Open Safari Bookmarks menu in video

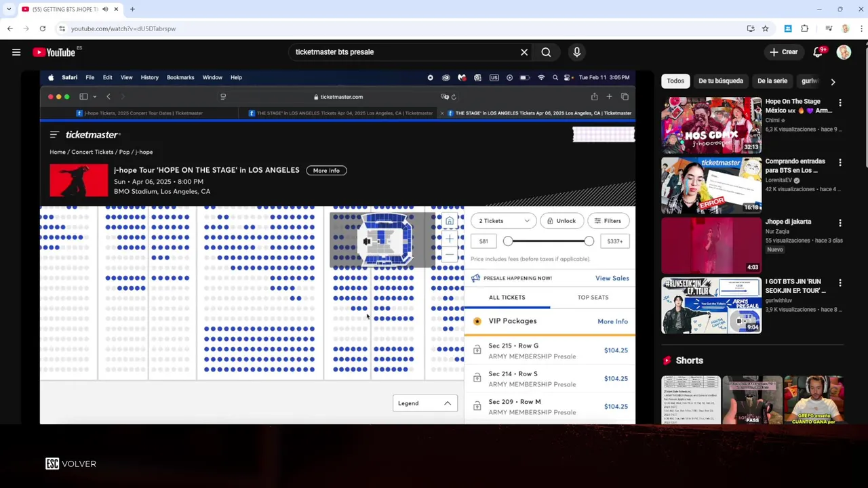180,77
